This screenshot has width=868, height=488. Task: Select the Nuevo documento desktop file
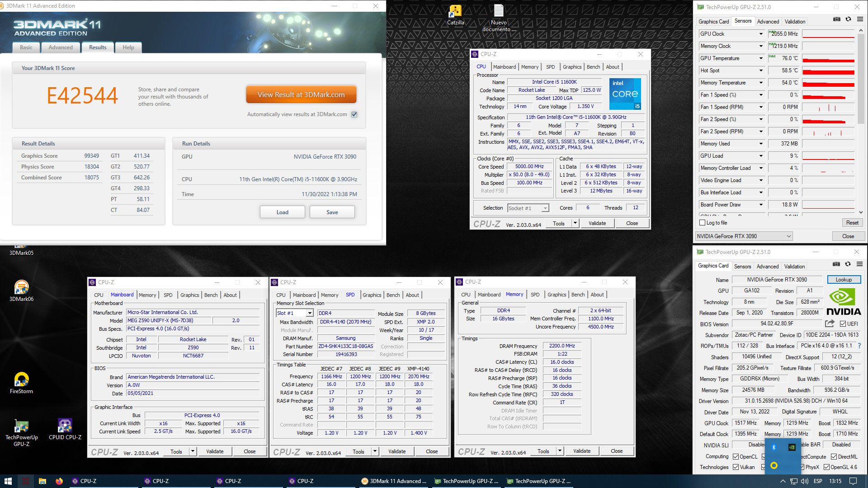[x=499, y=18]
